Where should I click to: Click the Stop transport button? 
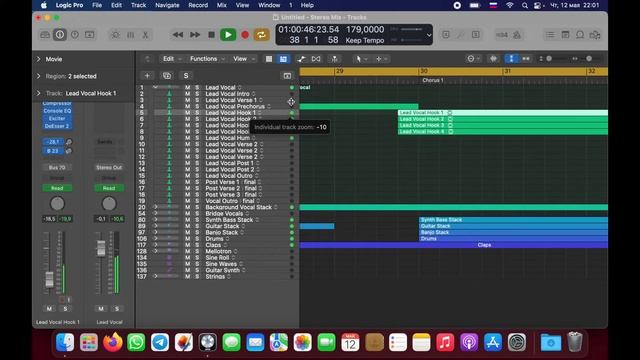(211, 35)
